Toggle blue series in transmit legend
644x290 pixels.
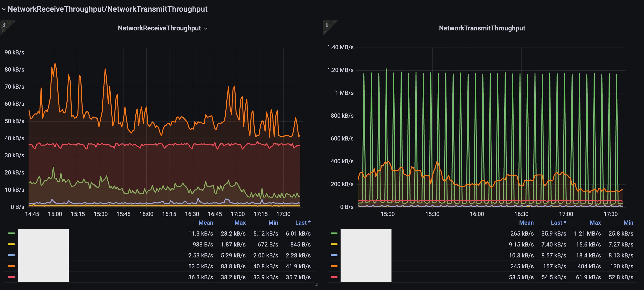pos(334,255)
